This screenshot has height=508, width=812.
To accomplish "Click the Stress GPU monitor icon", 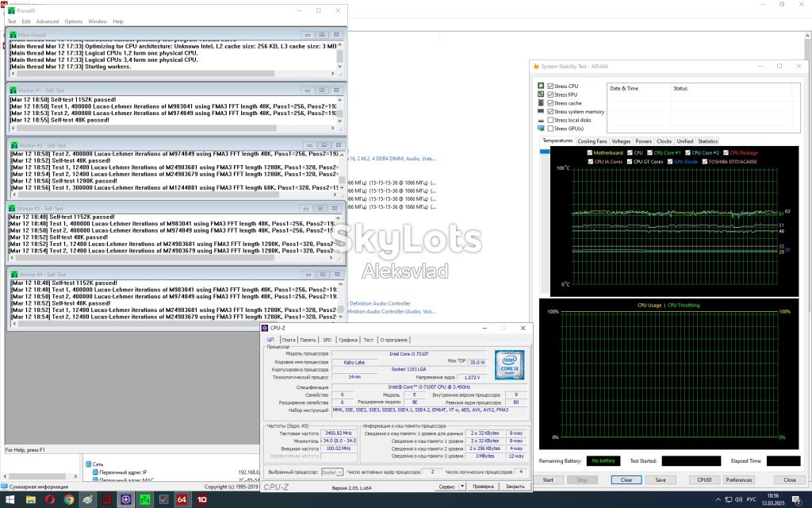I will (541, 128).
